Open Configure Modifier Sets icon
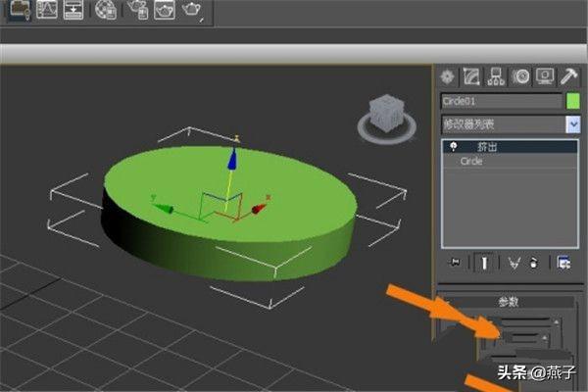 563,263
